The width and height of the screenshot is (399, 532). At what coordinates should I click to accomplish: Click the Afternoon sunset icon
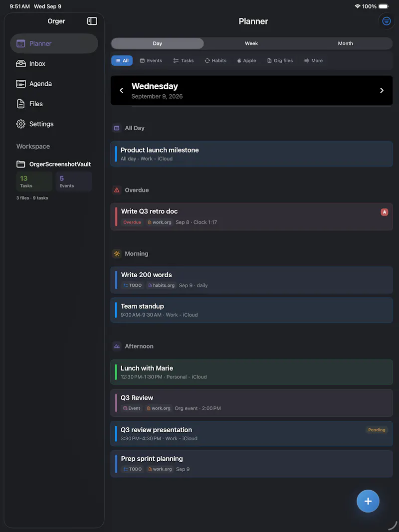(x=117, y=346)
